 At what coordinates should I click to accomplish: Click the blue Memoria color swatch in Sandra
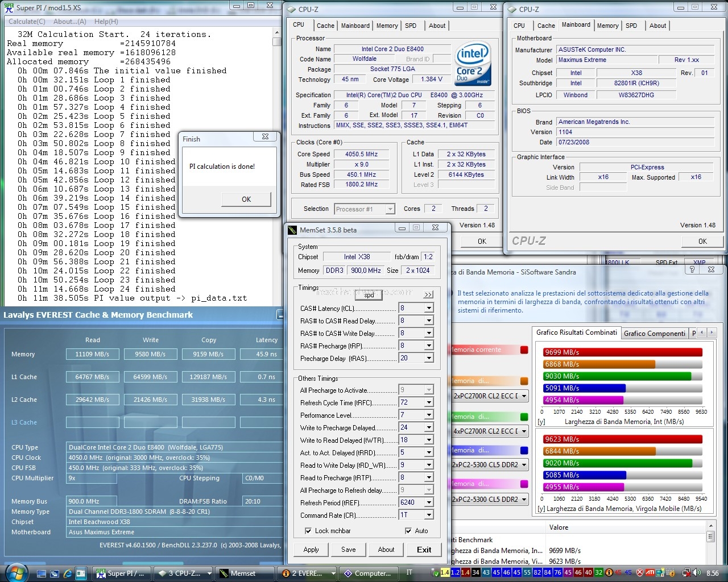click(x=524, y=450)
